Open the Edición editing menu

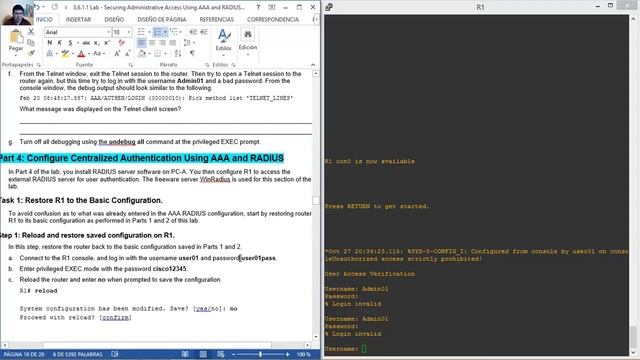coord(248,43)
